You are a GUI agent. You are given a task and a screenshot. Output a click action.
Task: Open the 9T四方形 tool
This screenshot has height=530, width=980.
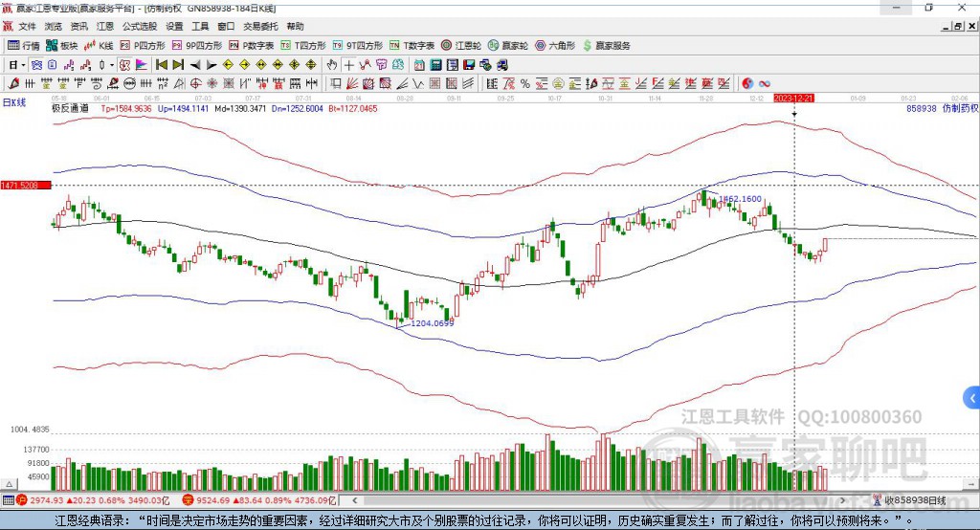tap(358, 46)
